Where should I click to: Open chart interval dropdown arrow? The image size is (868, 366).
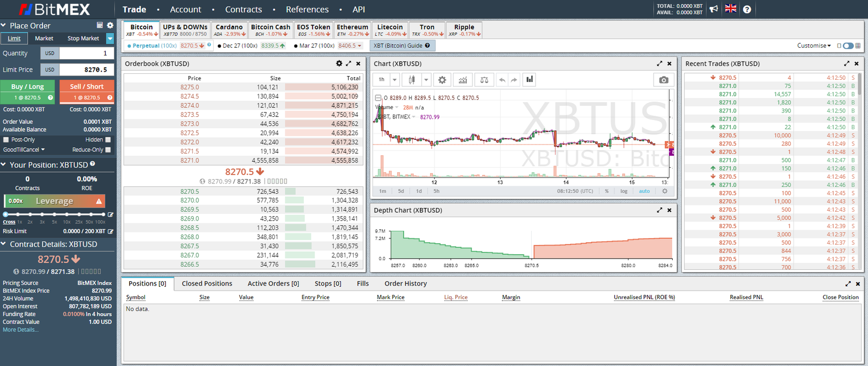[394, 80]
